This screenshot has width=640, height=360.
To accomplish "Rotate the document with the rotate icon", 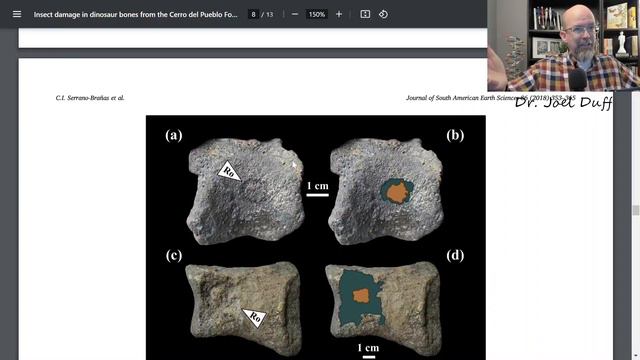I will tap(383, 14).
